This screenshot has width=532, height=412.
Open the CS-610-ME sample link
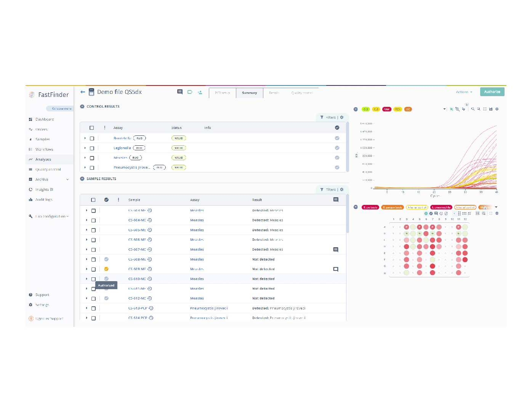(x=137, y=279)
